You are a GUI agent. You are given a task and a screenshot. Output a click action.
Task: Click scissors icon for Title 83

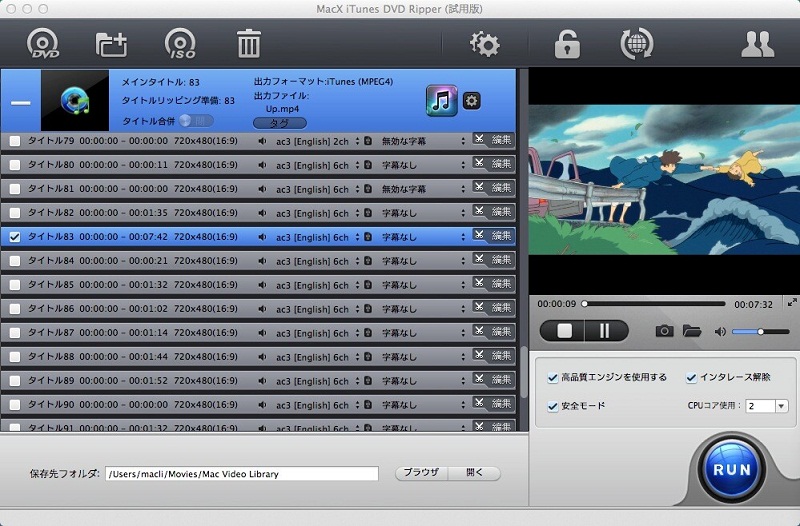[479, 235]
